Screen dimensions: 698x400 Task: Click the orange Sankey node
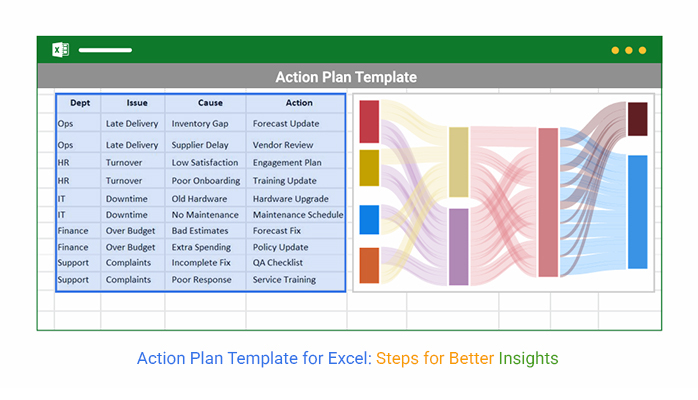(369, 266)
